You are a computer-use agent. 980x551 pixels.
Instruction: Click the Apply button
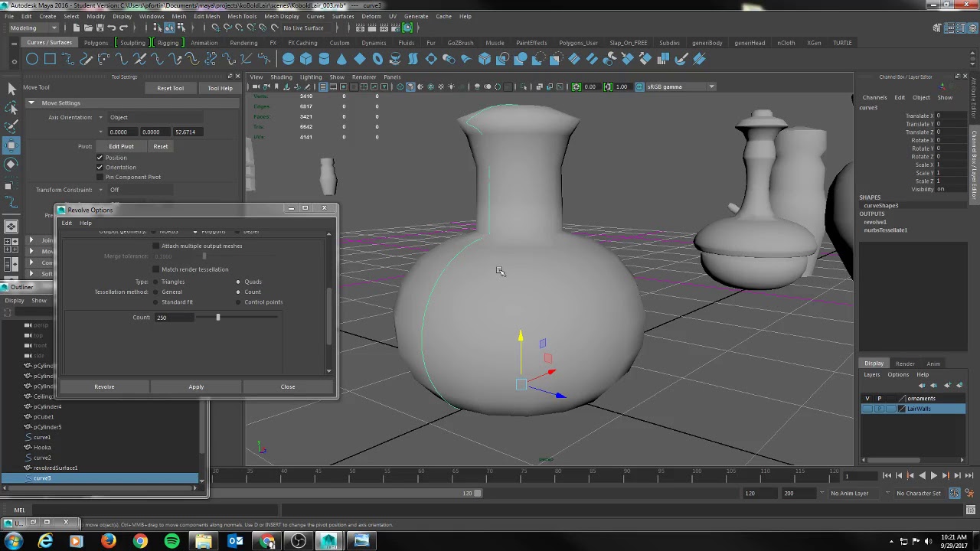pyautogui.click(x=196, y=386)
